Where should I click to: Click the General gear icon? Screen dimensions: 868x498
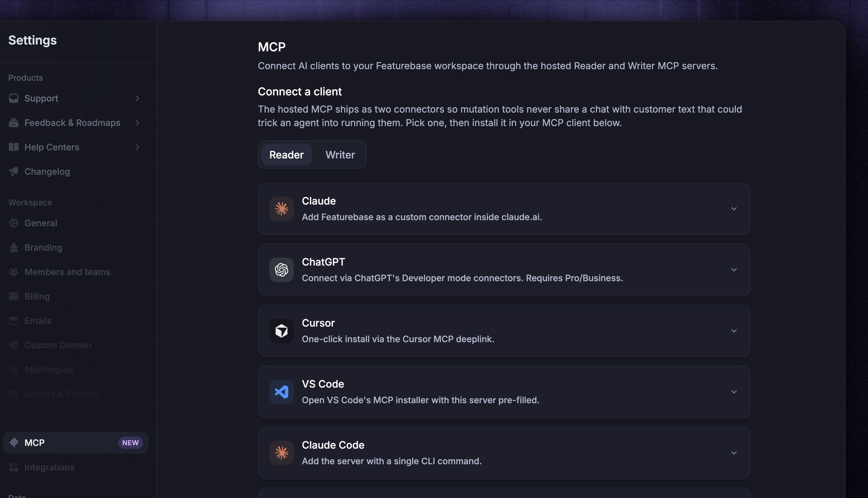click(14, 223)
